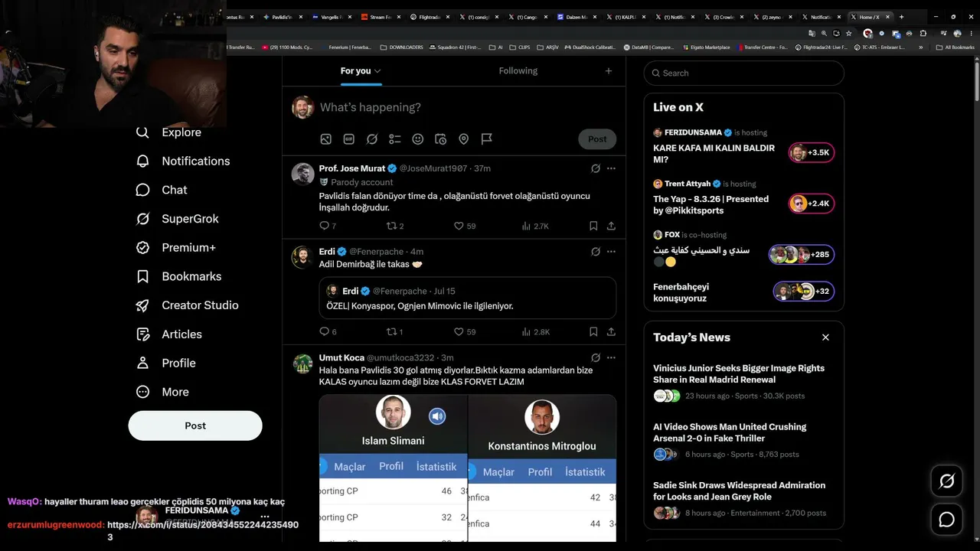Switch to the Stream browser tab
Screen dimensions: 980x551
pyautogui.click(x=380, y=17)
